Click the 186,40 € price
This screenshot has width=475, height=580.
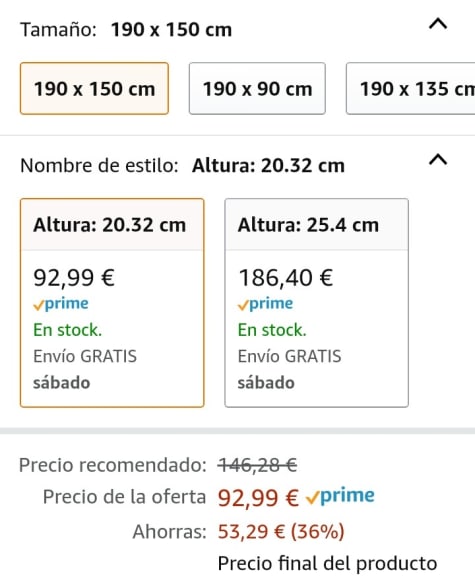point(286,278)
